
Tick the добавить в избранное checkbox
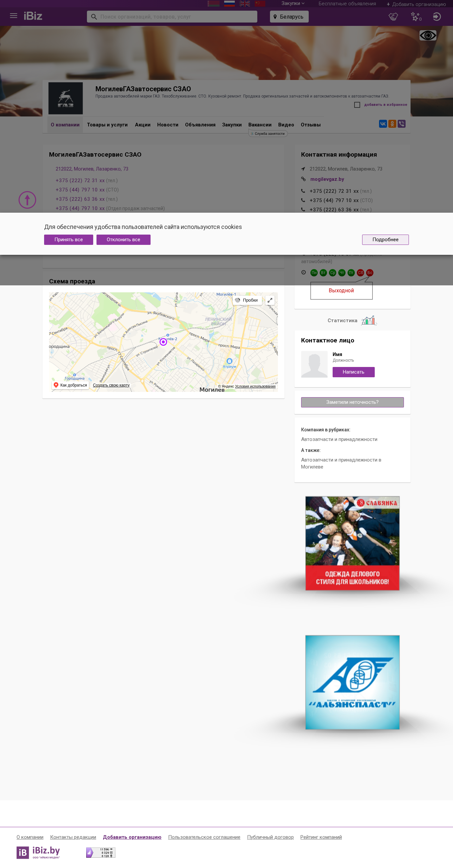coord(357,105)
